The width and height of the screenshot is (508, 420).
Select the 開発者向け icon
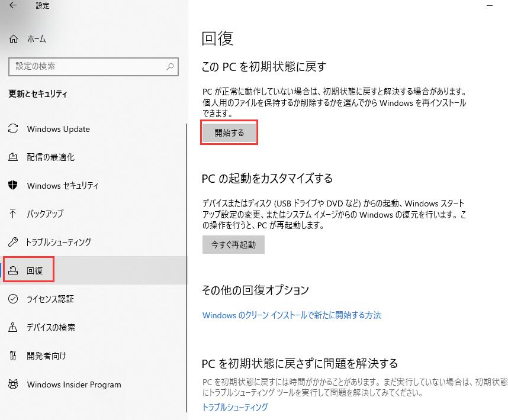pos(14,356)
